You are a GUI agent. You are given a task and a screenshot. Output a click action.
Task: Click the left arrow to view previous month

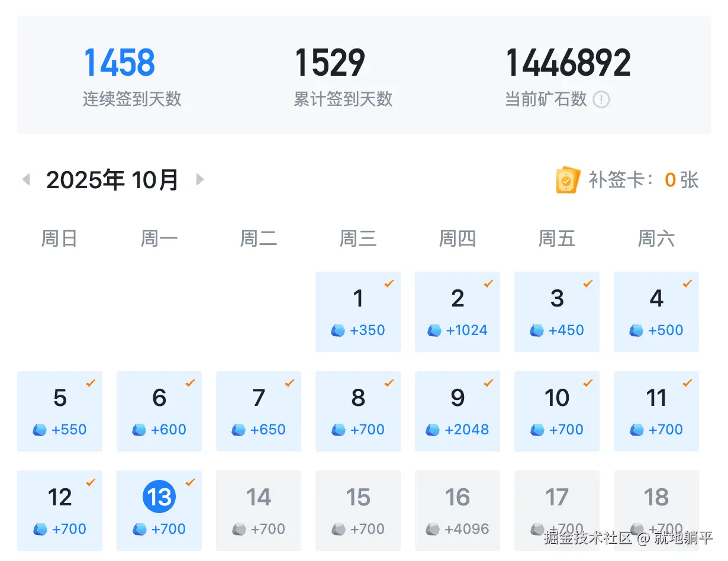[x=27, y=179]
